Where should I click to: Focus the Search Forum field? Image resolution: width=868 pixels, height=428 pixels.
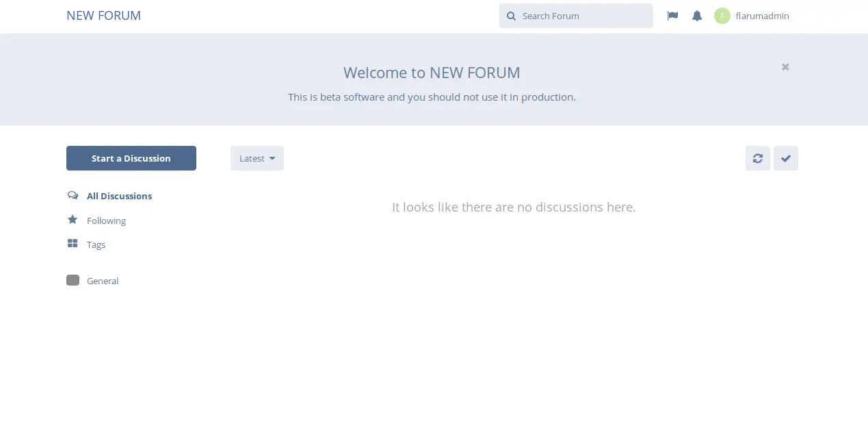(576, 16)
